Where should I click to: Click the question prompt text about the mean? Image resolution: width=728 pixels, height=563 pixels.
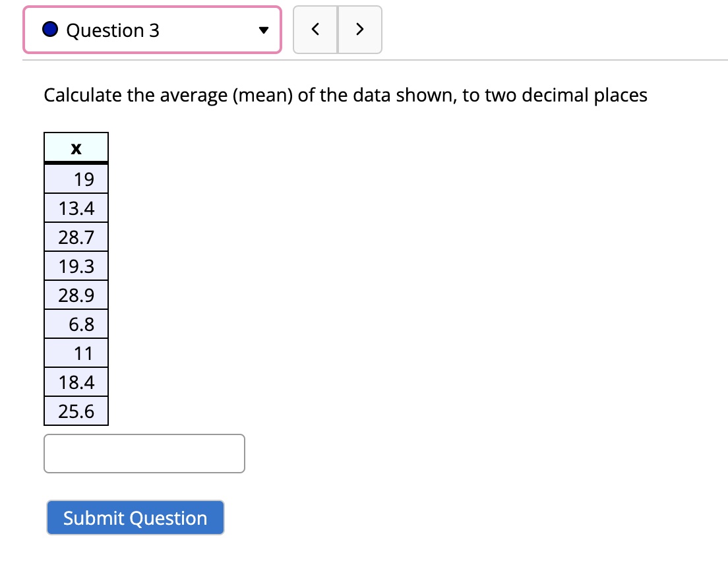click(344, 95)
